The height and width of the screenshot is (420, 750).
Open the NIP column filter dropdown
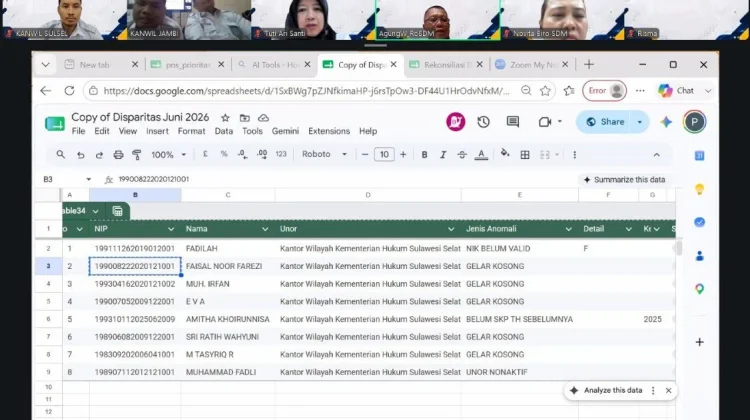point(171,229)
